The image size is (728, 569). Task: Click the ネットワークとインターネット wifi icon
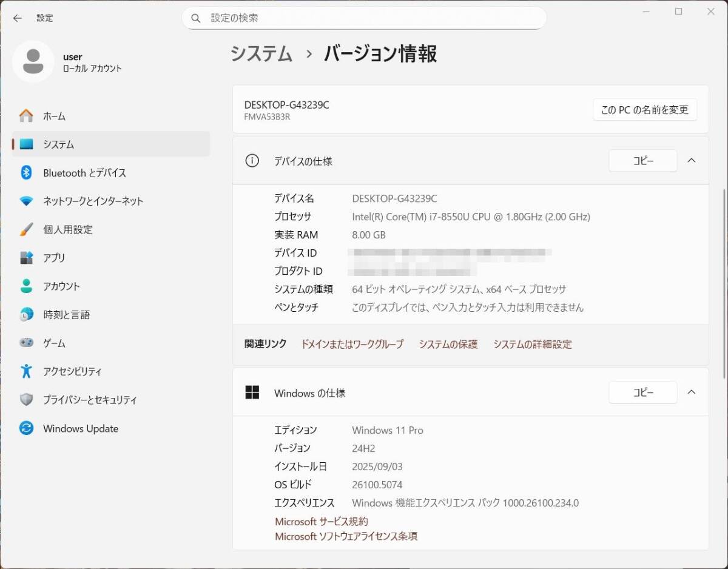tap(26, 201)
